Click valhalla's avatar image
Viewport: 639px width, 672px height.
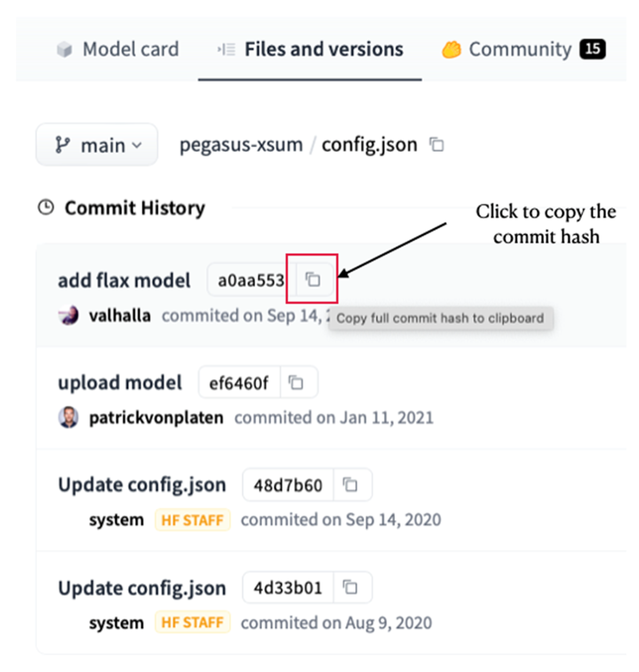point(69,316)
